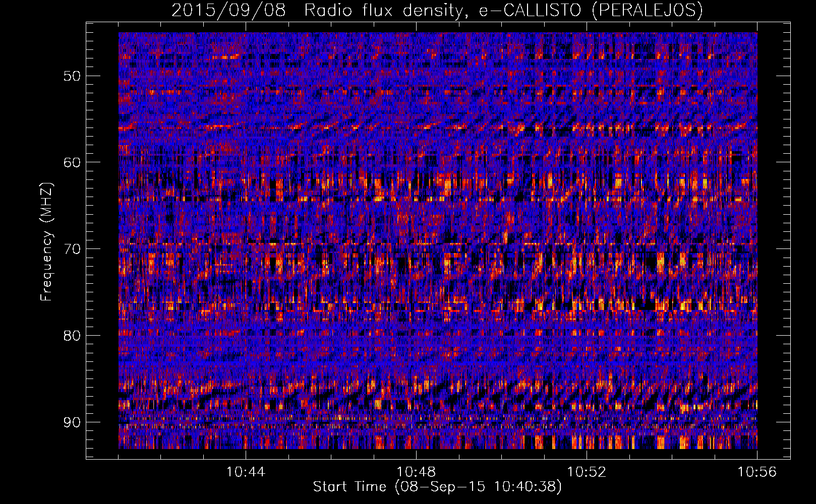The image size is (816, 504).
Task: Click the 'Start Time (08-Sep-15 10:40:38)' label
Action: [437, 487]
